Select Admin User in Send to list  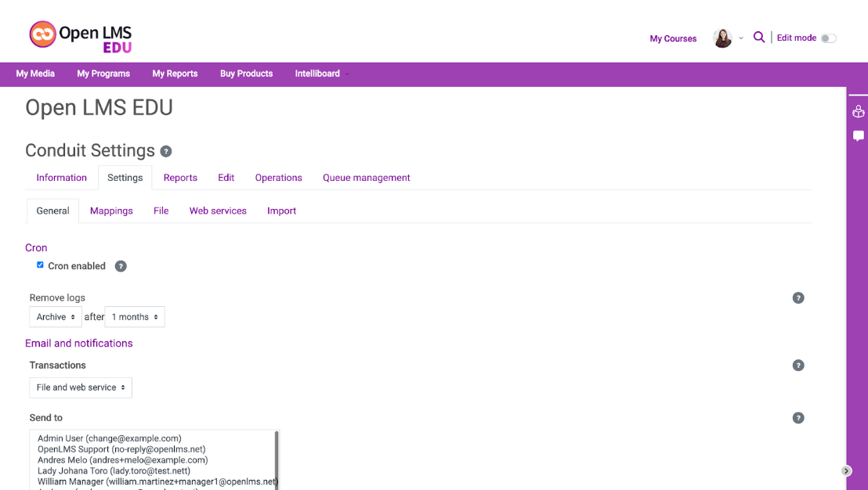(x=110, y=438)
